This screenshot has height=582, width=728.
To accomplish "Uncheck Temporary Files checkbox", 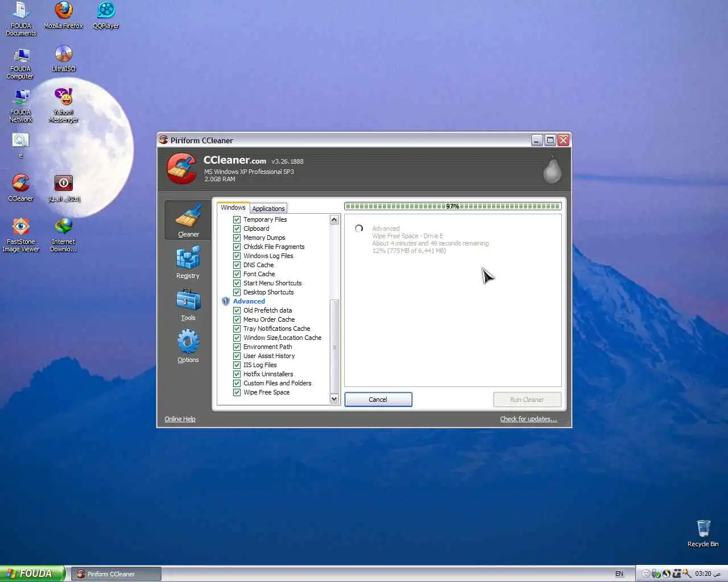I will (x=237, y=219).
